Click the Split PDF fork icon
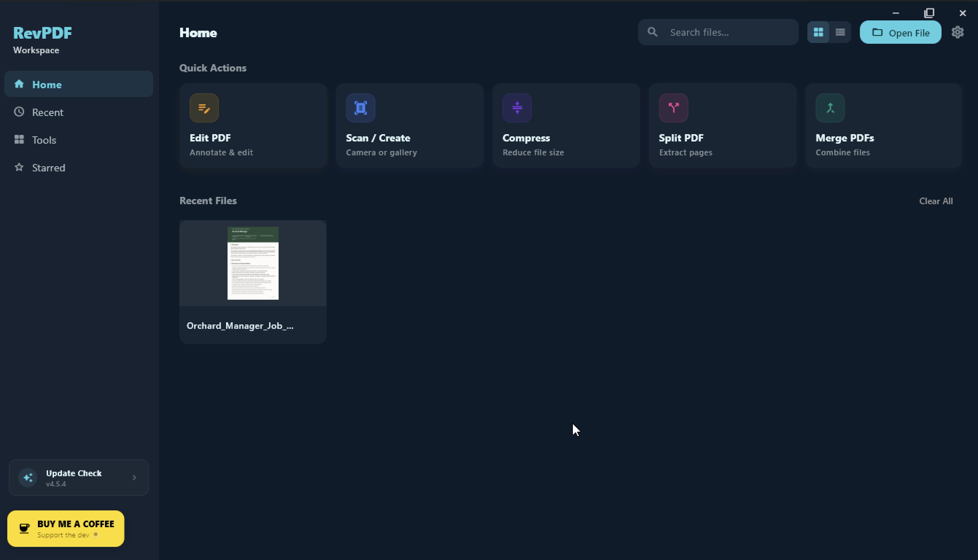The height and width of the screenshot is (560, 978). pyautogui.click(x=674, y=108)
